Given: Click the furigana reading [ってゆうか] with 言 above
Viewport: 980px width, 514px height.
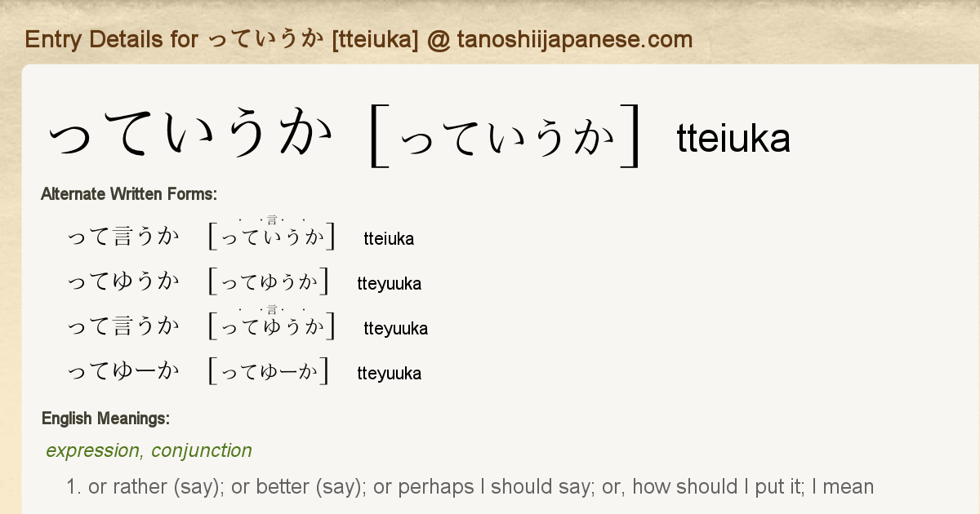Looking at the screenshot, I should [273, 326].
